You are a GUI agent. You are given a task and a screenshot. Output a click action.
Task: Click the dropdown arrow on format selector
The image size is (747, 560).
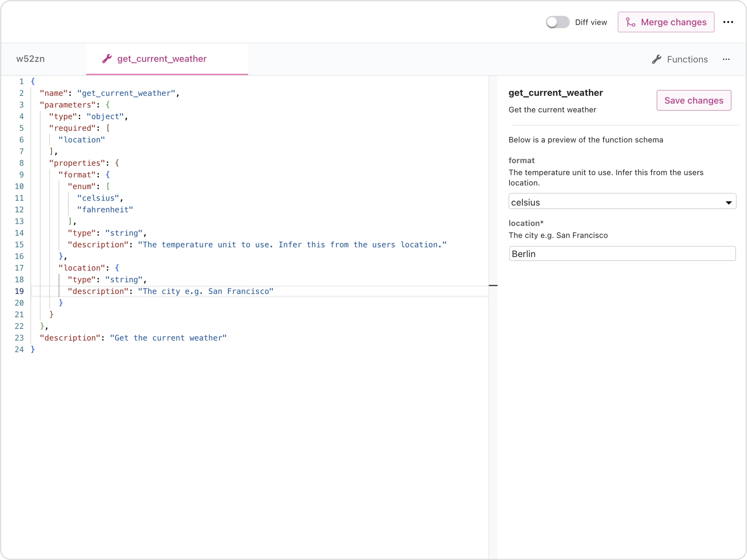pyautogui.click(x=728, y=203)
